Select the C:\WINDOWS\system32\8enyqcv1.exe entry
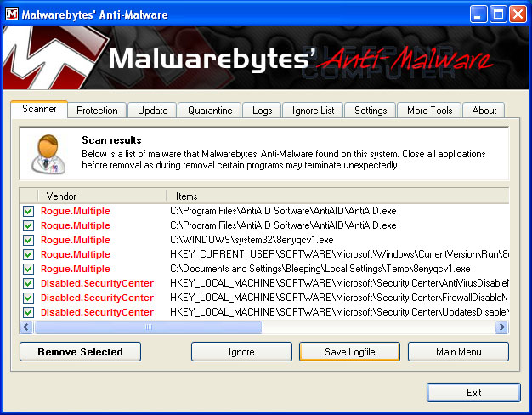The height and width of the screenshot is (415, 532). (x=252, y=240)
